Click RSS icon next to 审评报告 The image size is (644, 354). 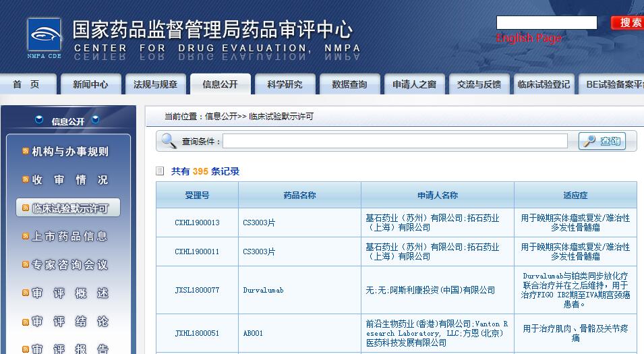coord(26,349)
